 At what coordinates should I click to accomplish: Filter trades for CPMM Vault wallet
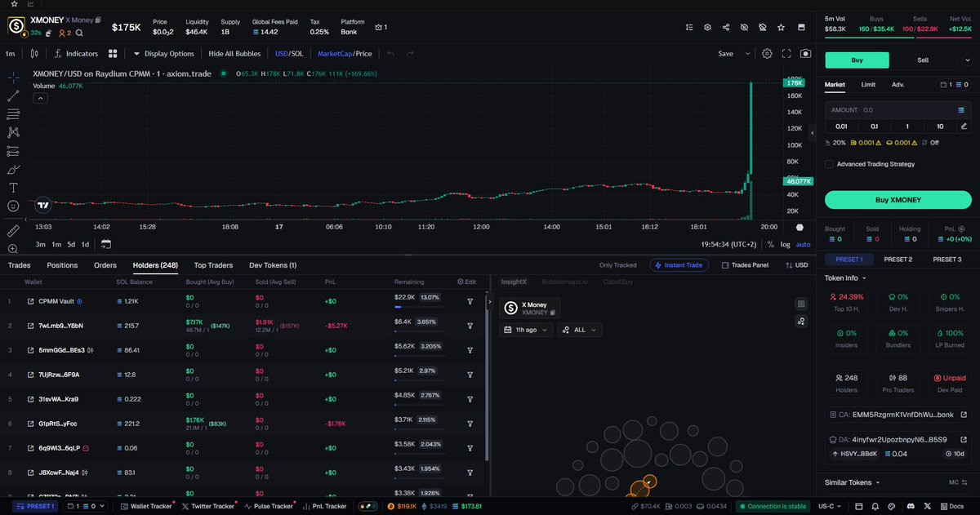[x=470, y=301]
